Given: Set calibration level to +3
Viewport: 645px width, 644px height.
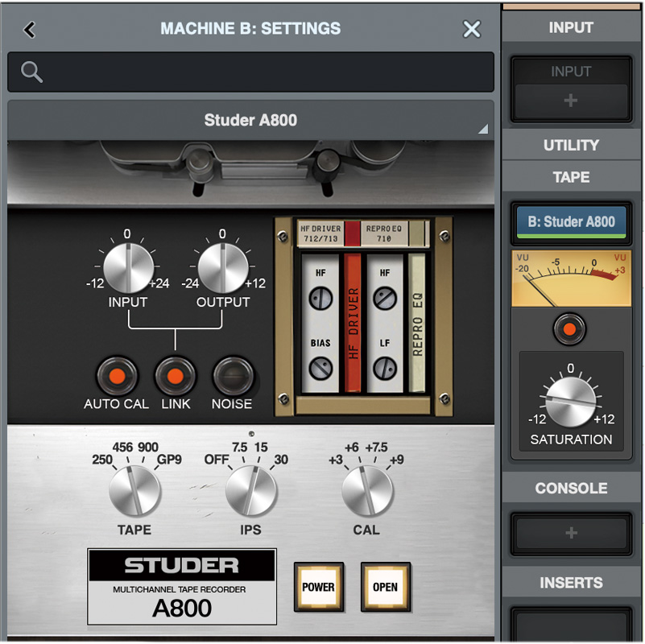Looking at the screenshot, I should pos(336,460).
